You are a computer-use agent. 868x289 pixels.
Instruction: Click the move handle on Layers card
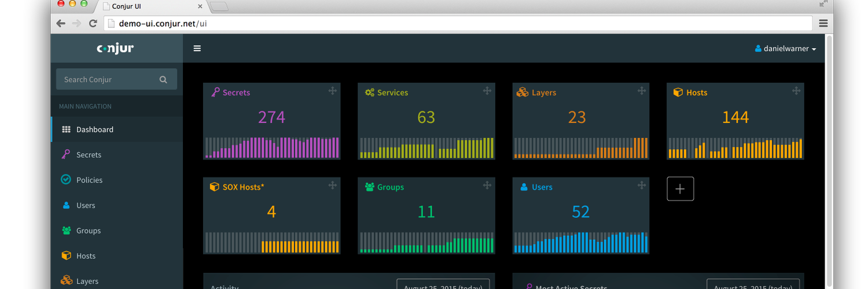pos(642,91)
